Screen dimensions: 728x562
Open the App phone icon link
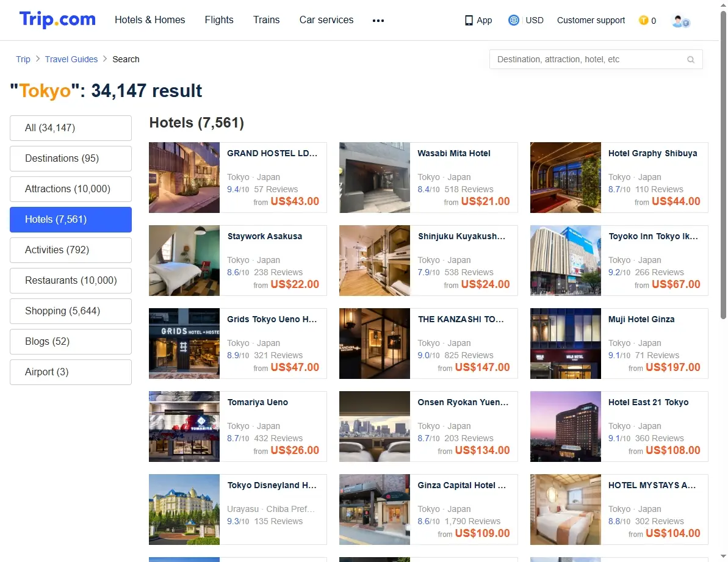[478, 20]
